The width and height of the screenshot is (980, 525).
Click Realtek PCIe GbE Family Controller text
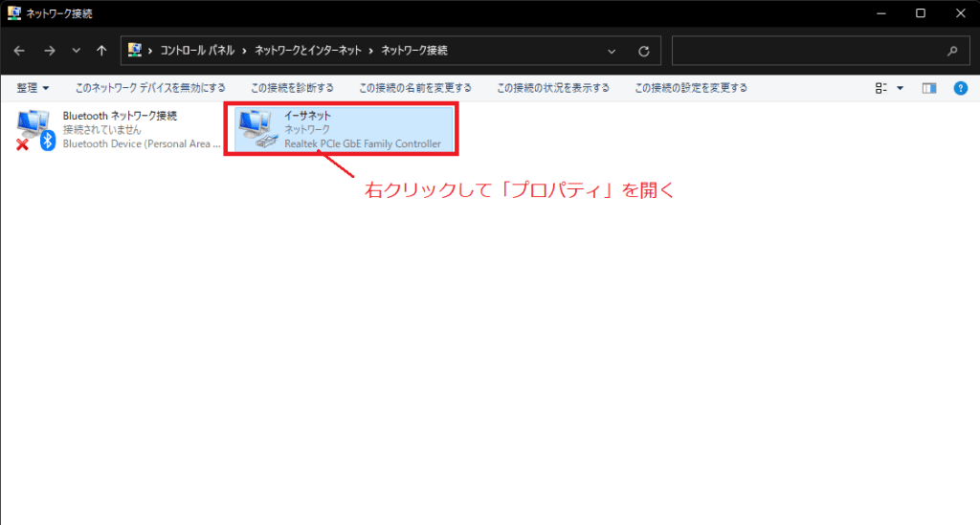tap(363, 143)
